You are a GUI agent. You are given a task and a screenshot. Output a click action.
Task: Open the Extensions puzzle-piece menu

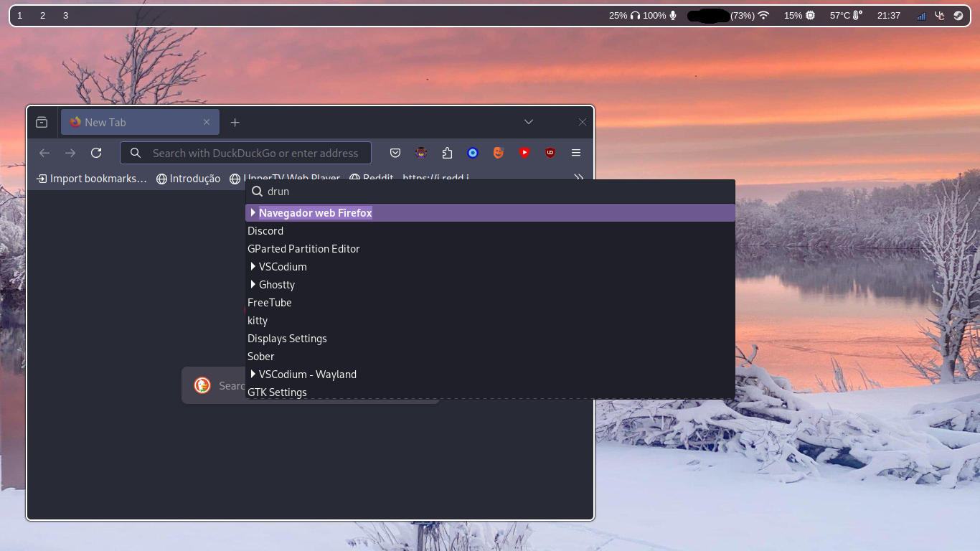coord(447,153)
